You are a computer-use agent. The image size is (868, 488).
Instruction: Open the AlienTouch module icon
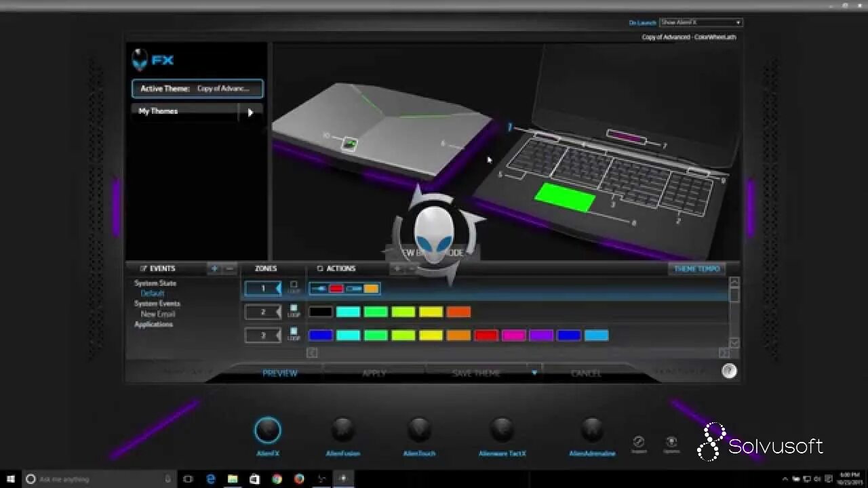click(x=419, y=430)
